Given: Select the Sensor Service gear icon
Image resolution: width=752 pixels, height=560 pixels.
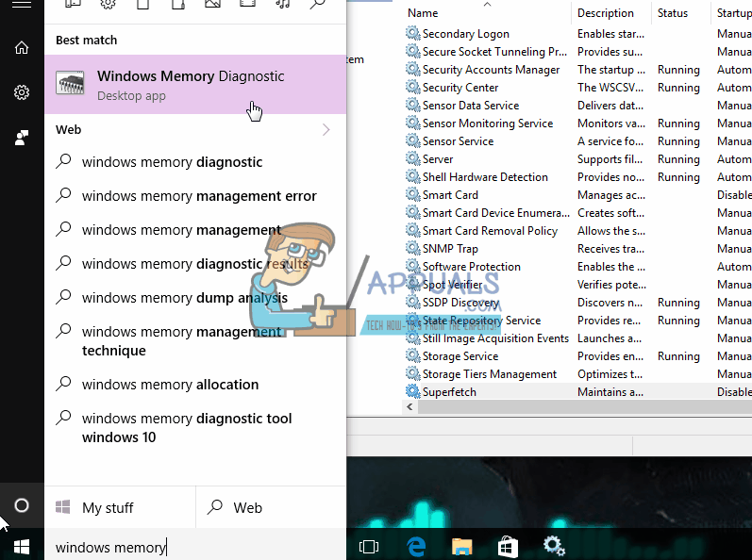Looking at the screenshot, I should coord(412,140).
